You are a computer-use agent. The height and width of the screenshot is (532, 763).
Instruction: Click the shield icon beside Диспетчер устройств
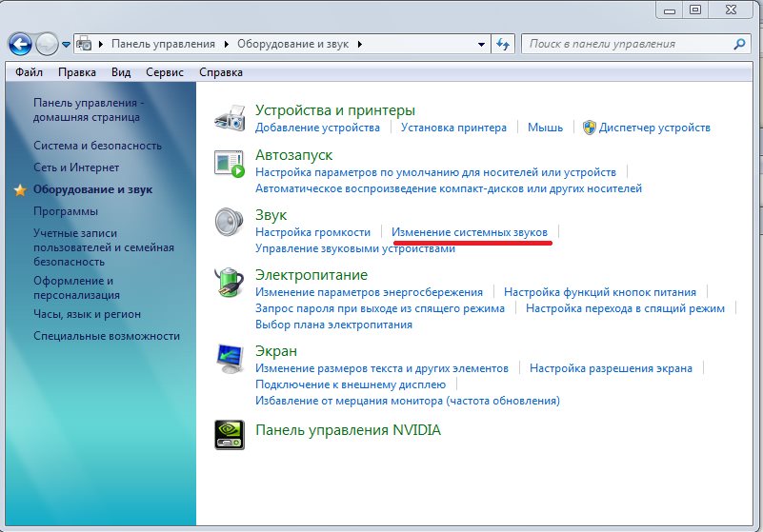click(x=590, y=128)
